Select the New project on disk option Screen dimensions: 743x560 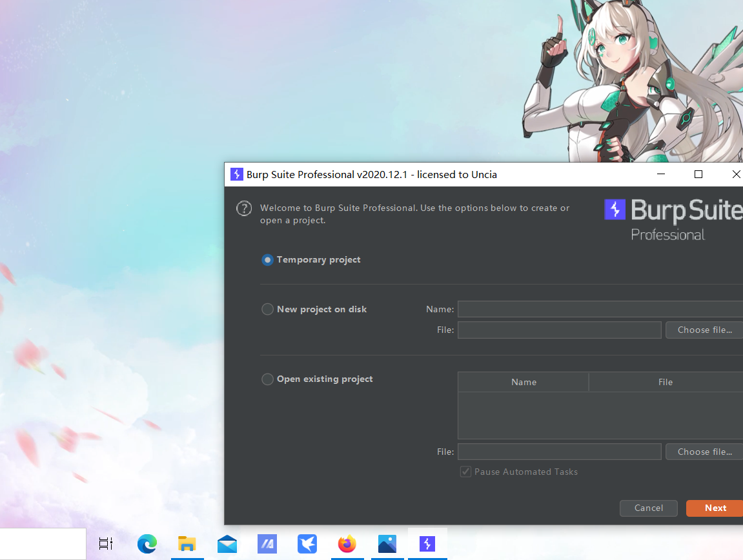[267, 309]
